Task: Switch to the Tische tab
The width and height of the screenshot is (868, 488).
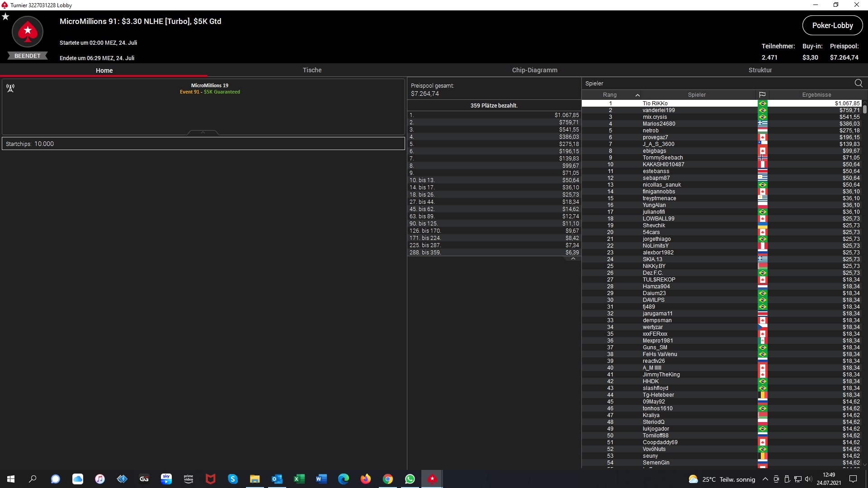Action: (x=312, y=70)
